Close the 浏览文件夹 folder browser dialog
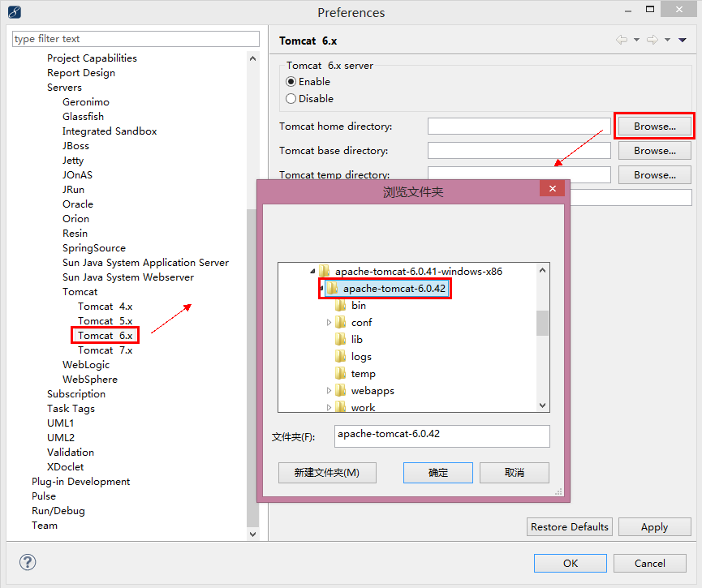 pos(552,188)
